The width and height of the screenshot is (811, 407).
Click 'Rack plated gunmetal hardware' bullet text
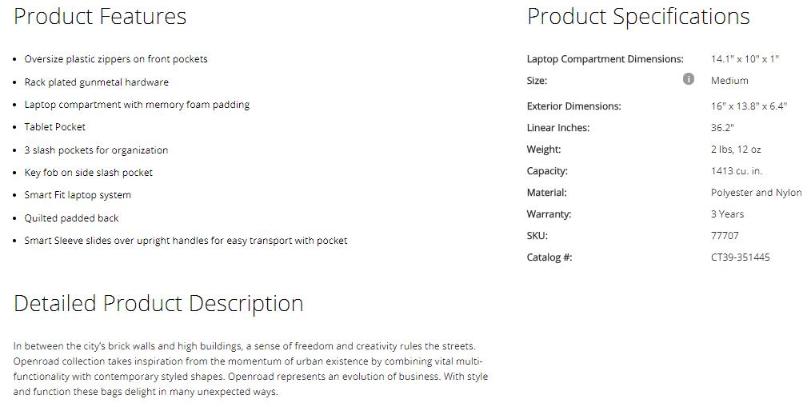[96, 82]
